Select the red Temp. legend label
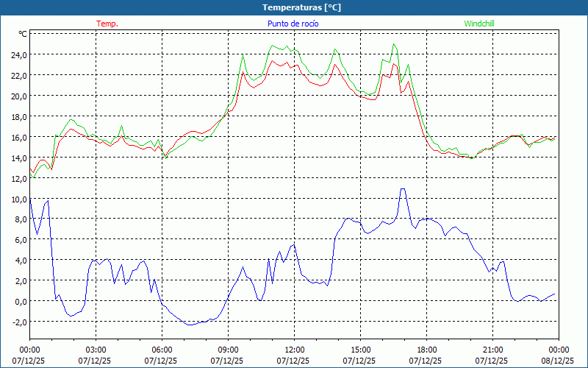 [107, 24]
